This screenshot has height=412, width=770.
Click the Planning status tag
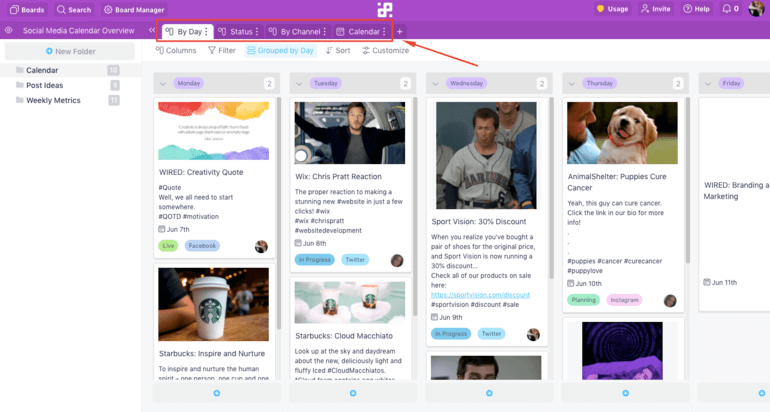tap(583, 300)
